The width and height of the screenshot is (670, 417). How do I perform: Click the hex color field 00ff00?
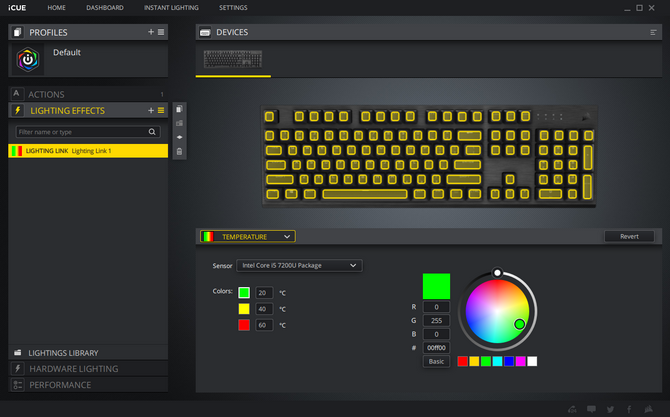[x=436, y=348]
